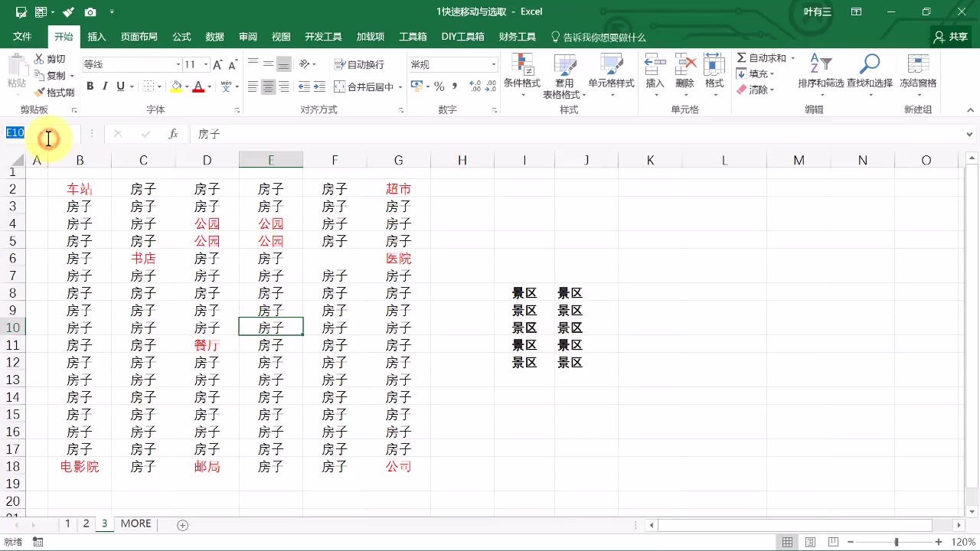Open Cell Styles (单元格样式)
Image resolution: width=980 pixels, height=551 pixels.
coord(611,75)
